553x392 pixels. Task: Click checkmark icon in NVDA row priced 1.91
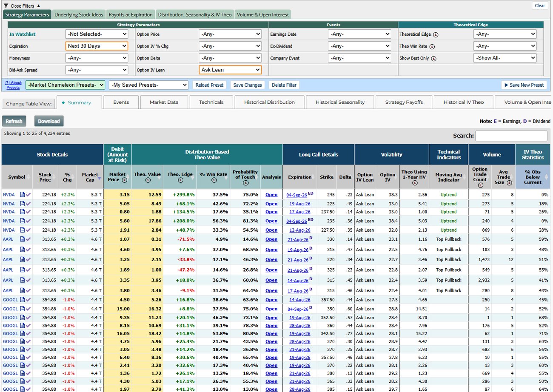pyautogui.click(x=29, y=230)
